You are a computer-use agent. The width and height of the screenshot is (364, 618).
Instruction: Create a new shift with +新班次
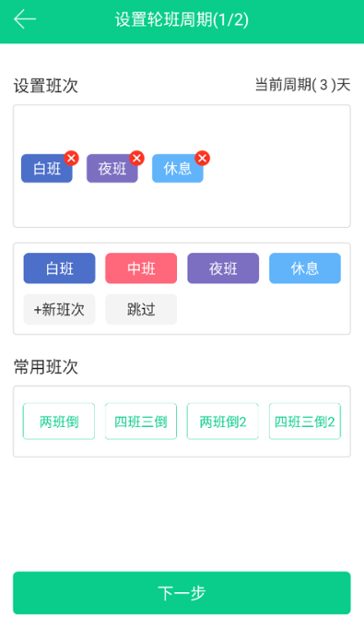pyautogui.click(x=60, y=309)
